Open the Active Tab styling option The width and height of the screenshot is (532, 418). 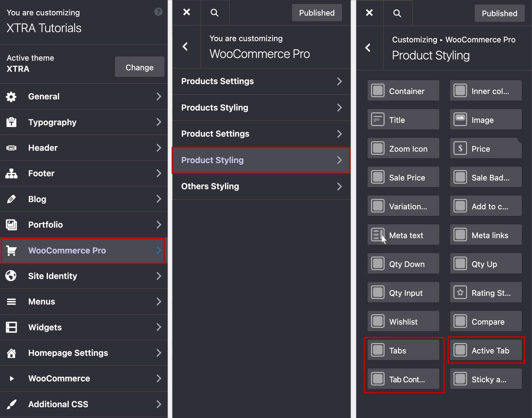486,350
